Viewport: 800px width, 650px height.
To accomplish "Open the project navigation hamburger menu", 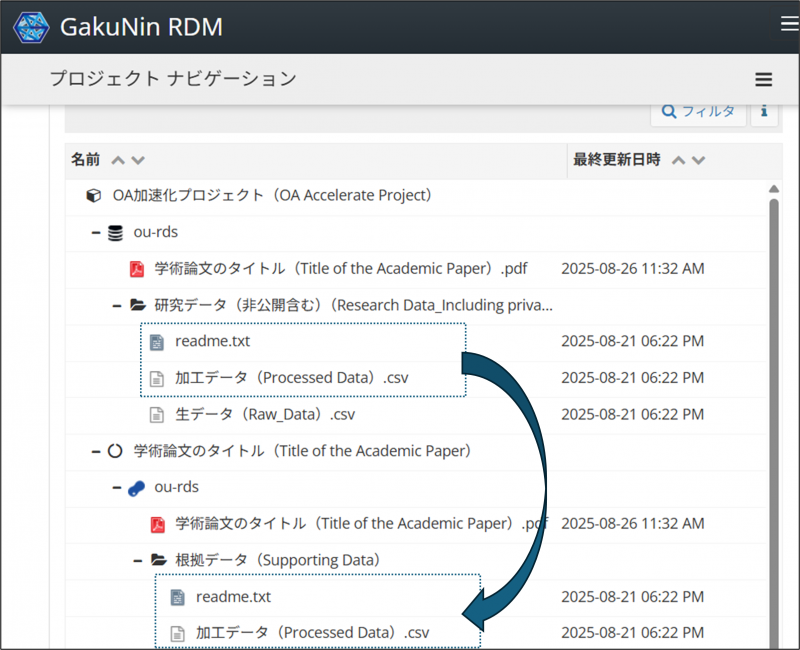I will [763, 80].
